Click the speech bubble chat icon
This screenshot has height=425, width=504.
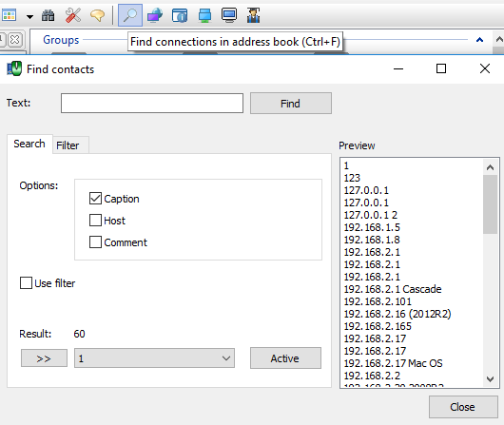point(97,15)
